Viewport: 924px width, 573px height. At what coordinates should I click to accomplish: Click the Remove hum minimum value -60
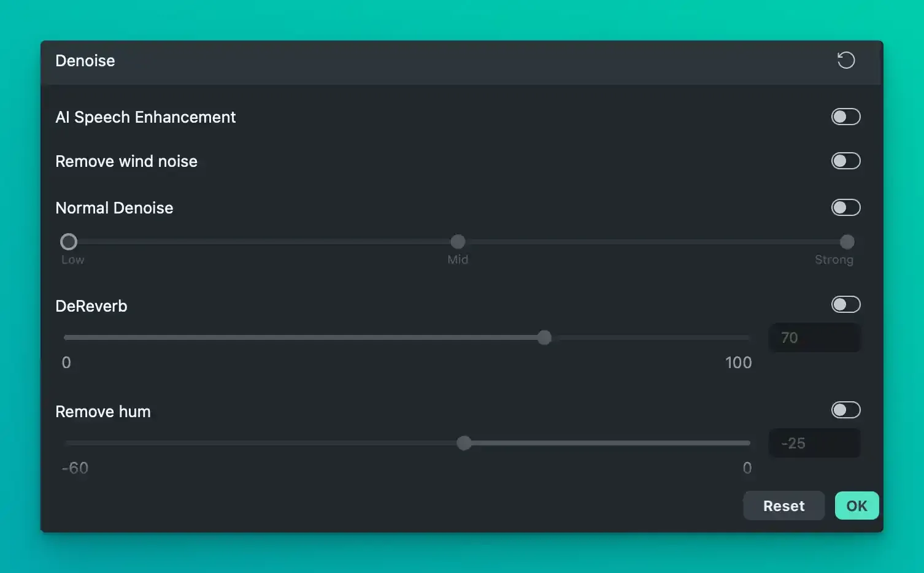[75, 468]
